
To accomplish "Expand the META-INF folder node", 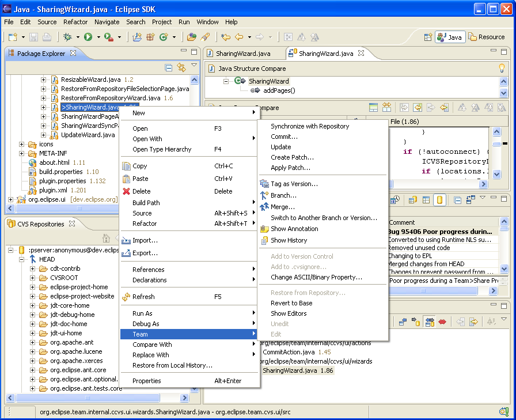I will point(21,153).
